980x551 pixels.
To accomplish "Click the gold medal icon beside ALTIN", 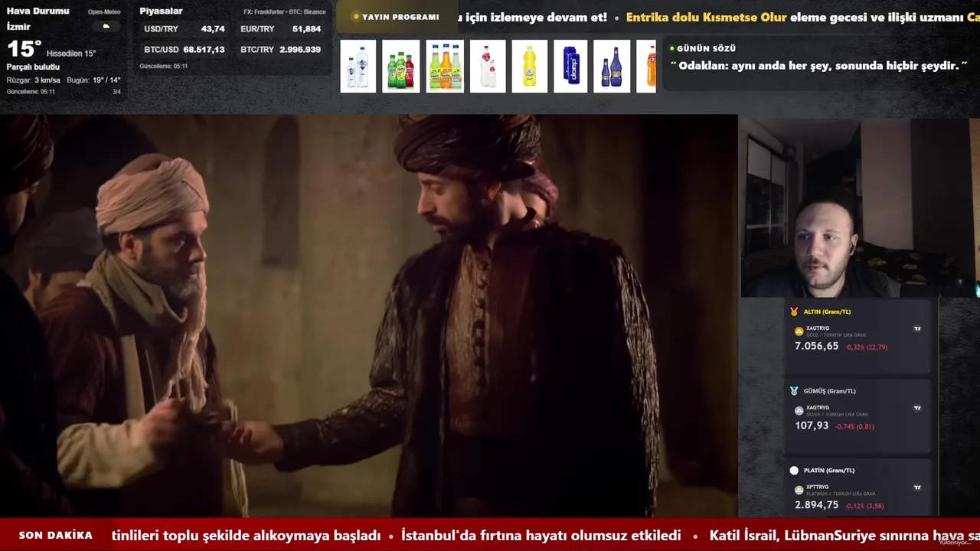I will pyautogui.click(x=794, y=311).
